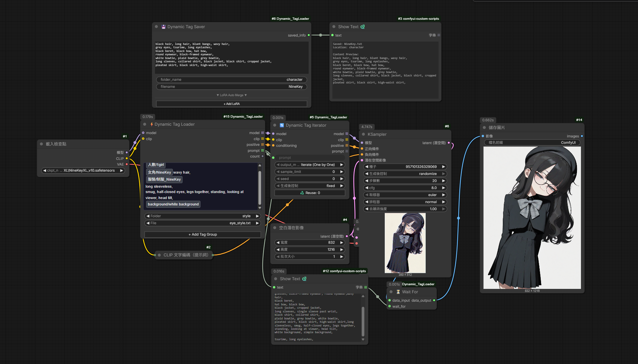Click the 去雜訊強度 denoise slider field
The image size is (638, 364).
405,209
